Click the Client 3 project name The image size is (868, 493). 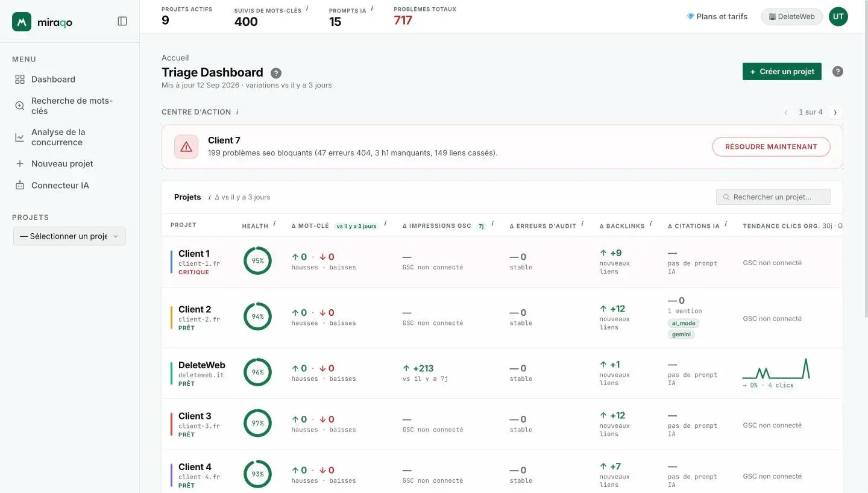pyautogui.click(x=195, y=416)
